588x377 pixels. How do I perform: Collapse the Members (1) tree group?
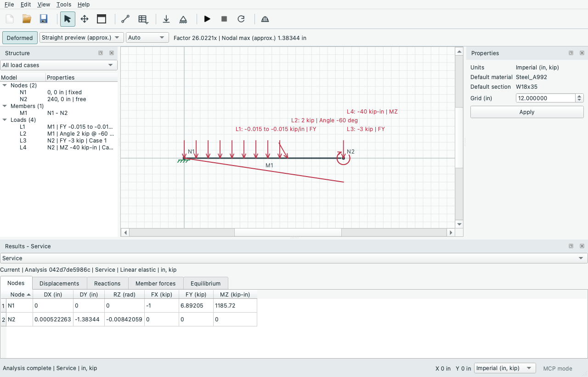point(5,106)
